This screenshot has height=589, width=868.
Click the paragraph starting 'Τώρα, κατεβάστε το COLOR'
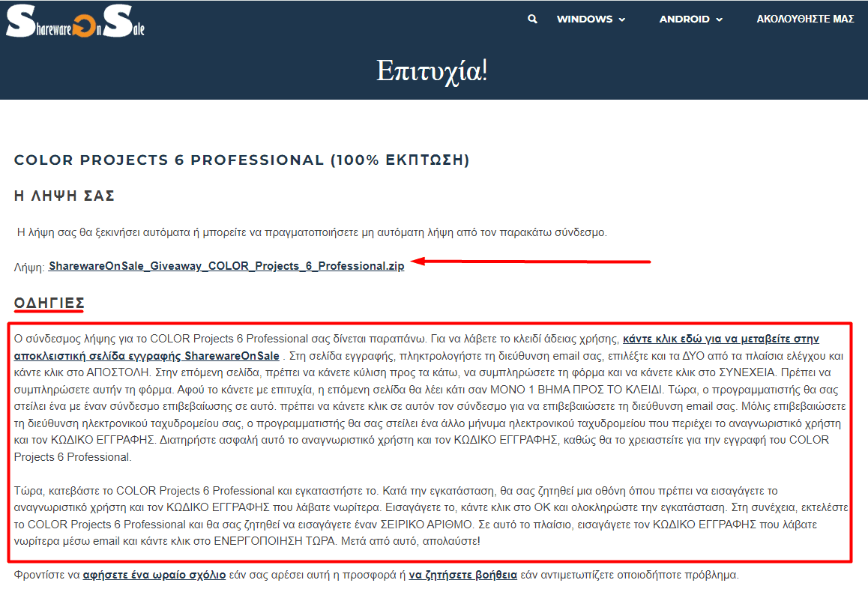pos(431,516)
